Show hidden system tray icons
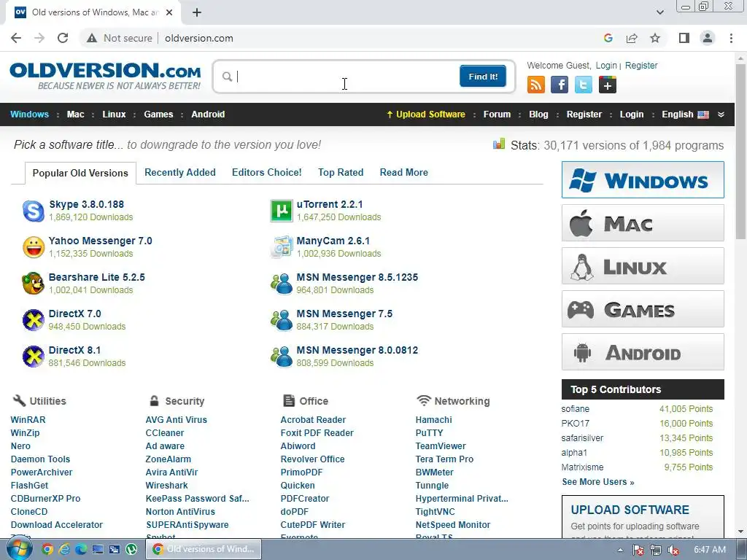 (x=620, y=550)
